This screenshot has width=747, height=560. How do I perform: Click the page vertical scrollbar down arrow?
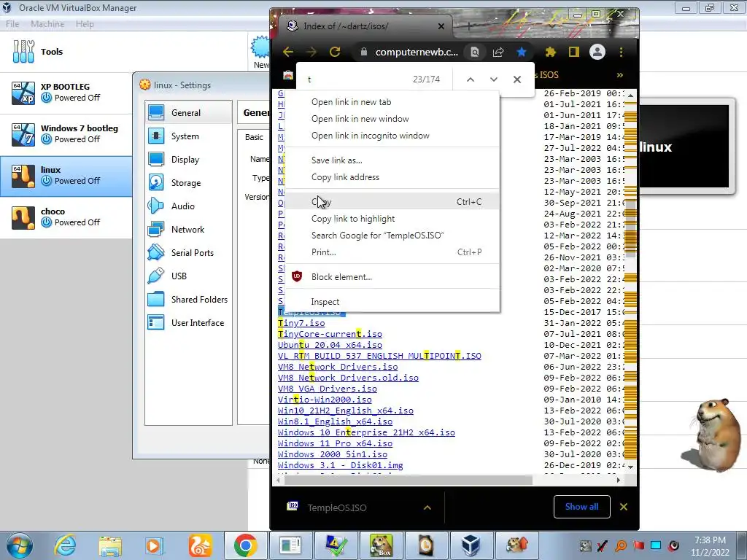tap(631, 467)
